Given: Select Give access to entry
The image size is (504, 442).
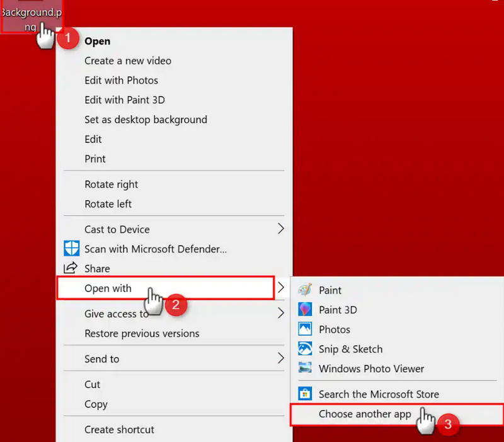Looking at the screenshot, I should [174, 314].
